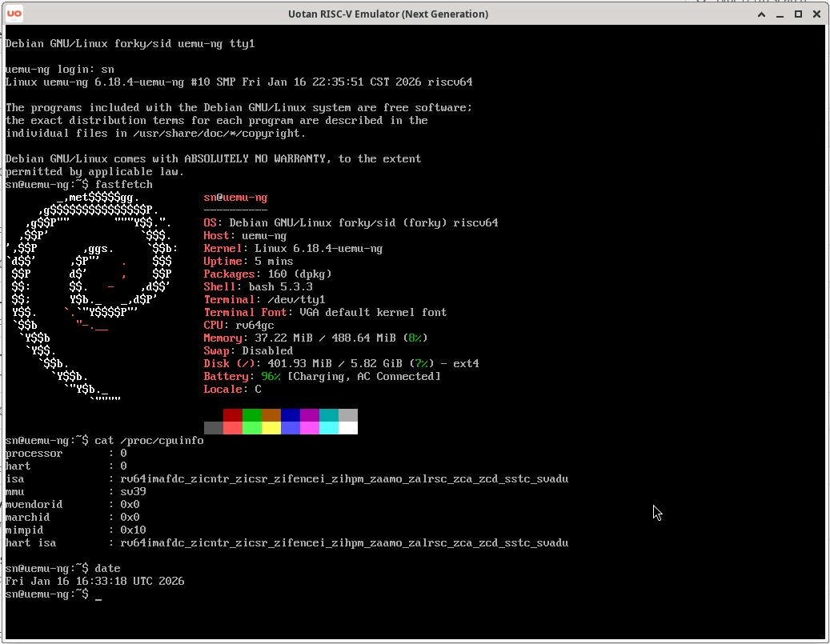The width and height of the screenshot is (830, 644).
Task: Focus the terminal at the blinking cursor prompt
Action: click(x=98, y=594)
